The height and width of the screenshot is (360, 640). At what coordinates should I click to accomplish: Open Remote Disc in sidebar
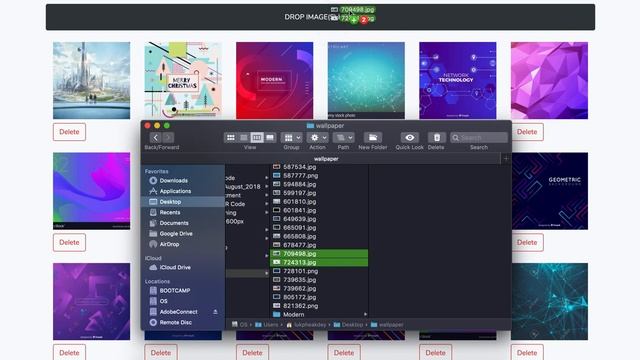tap(183, 322)
